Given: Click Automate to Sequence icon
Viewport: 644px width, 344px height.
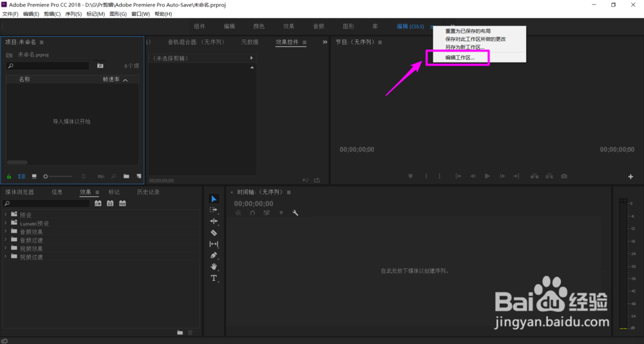Looking at the screenshot, I should pyautogui.click(x=101, y=177).
